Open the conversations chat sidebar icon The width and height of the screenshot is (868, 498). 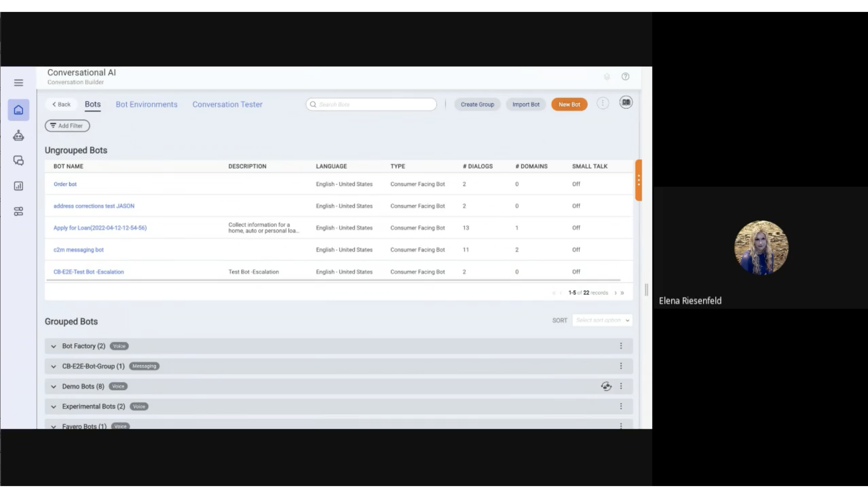click(x=19, y=160)
